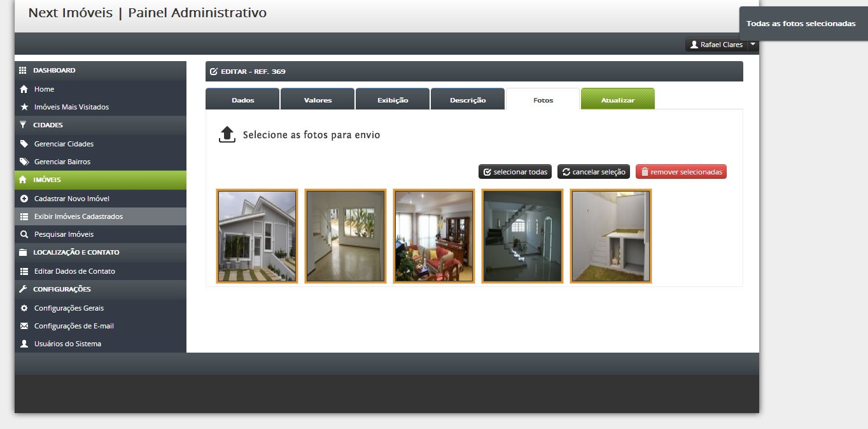The image size is (868, 429).
Task: Click the folder icon in Localização e Contato header
Action: (x=23, y=252)
